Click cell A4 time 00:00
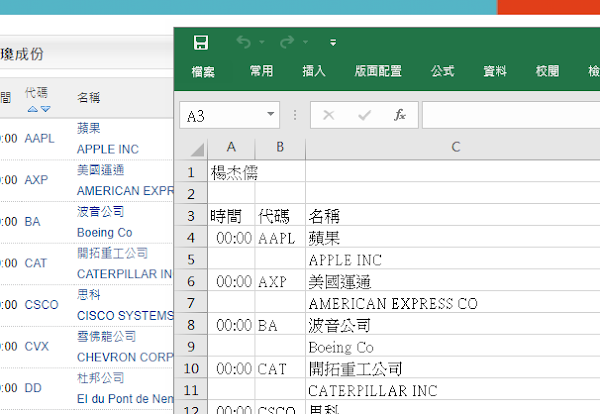 tap(232, 238)
